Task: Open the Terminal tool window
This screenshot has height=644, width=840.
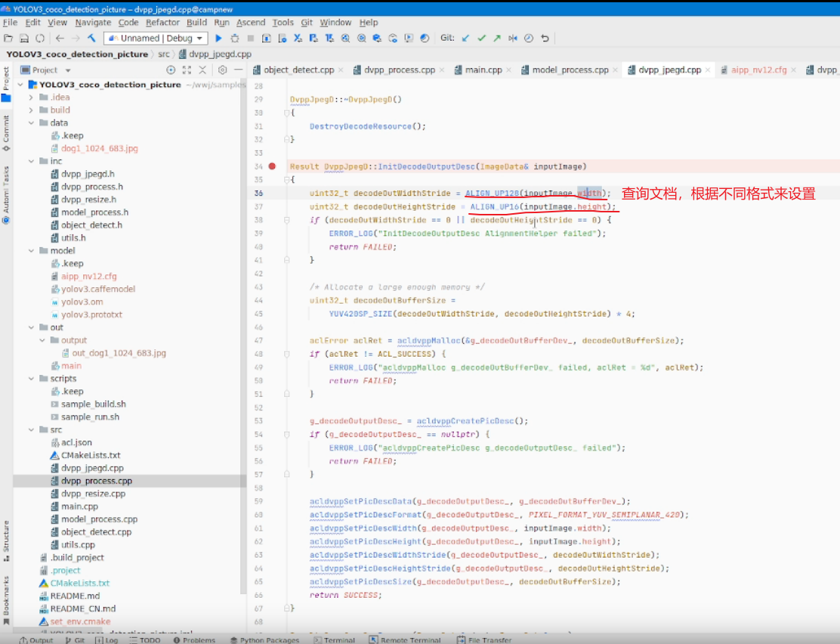Action: click(335, 639)
